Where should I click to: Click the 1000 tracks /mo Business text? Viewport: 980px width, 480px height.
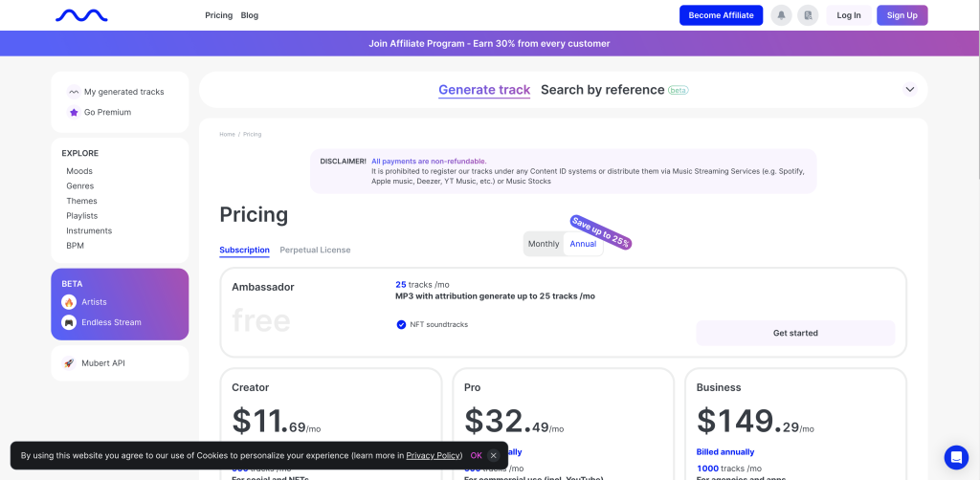coord(728,469)
